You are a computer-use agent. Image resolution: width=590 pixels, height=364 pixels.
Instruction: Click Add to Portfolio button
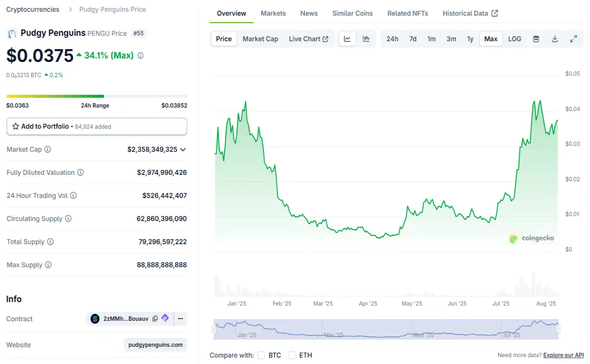tap(97, 126)
